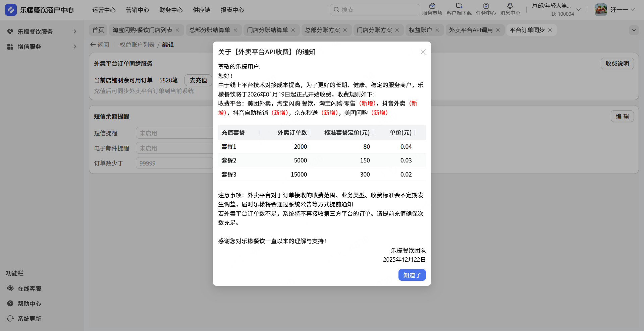
Task: Close the API收费 notice dialog with X
Action: 423,52
